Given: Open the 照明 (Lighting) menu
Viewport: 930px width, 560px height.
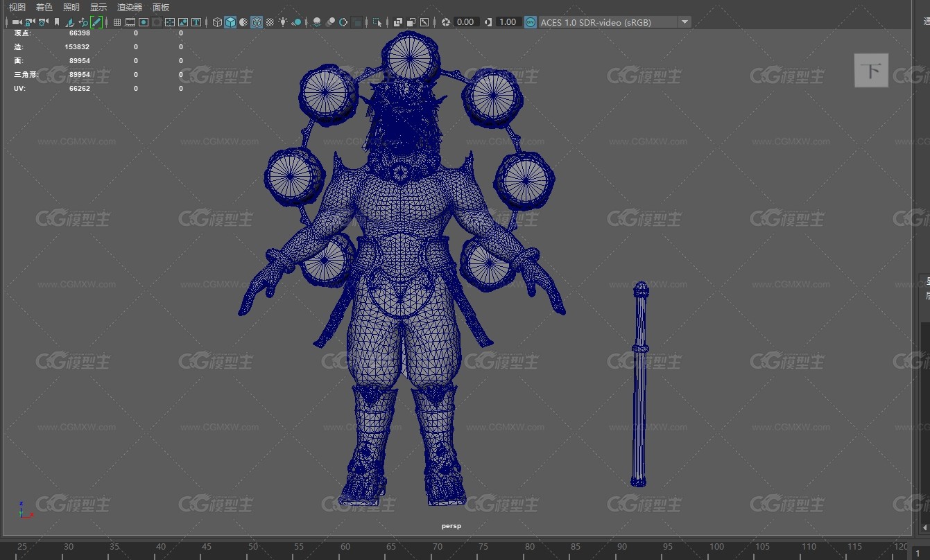Looking at the screenshot, I should tap(71, 7).
